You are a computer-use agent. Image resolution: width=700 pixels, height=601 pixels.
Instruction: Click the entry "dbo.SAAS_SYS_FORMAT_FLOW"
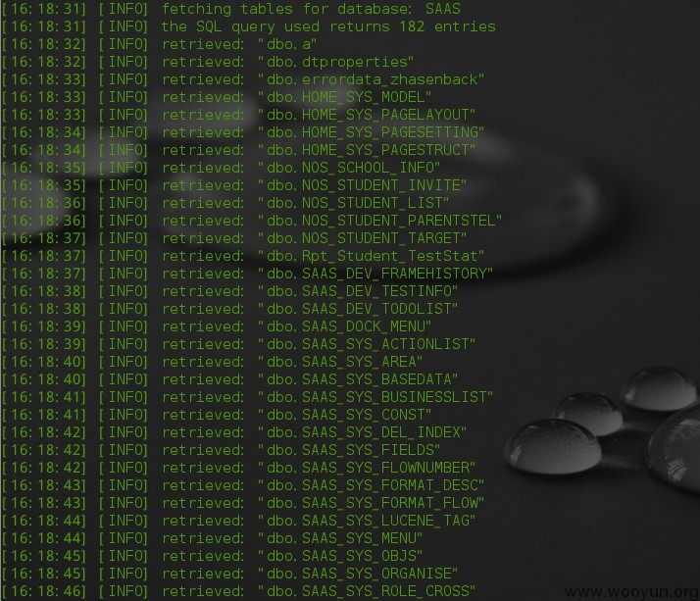(x=372, y=503)
